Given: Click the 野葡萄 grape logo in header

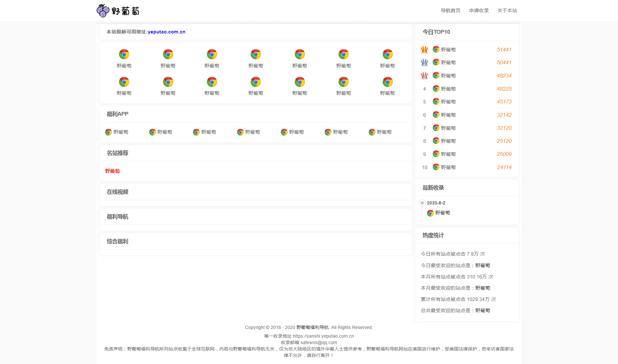Looking at the screenshot, I should (x=118, y=11).
